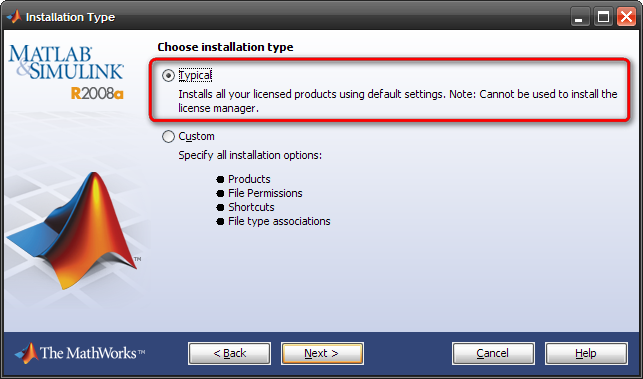Click the File Permissions bullet item
643x379 pixels.
[265, 193]
